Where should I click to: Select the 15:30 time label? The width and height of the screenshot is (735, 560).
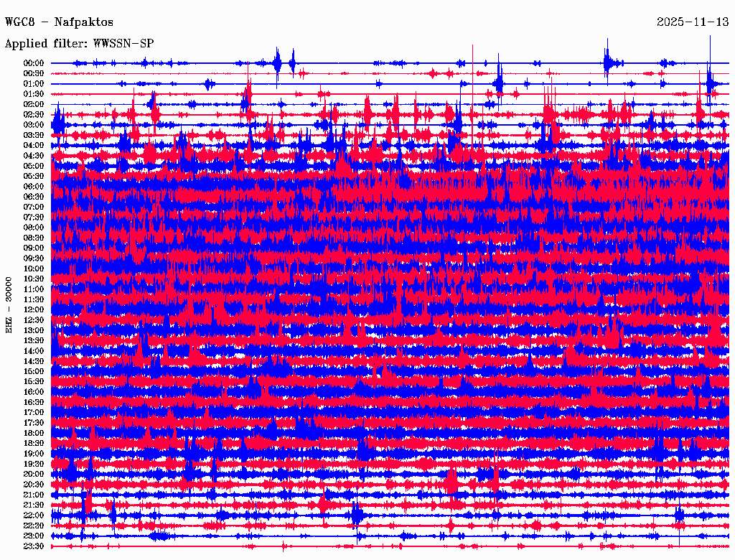coord(34,382)
